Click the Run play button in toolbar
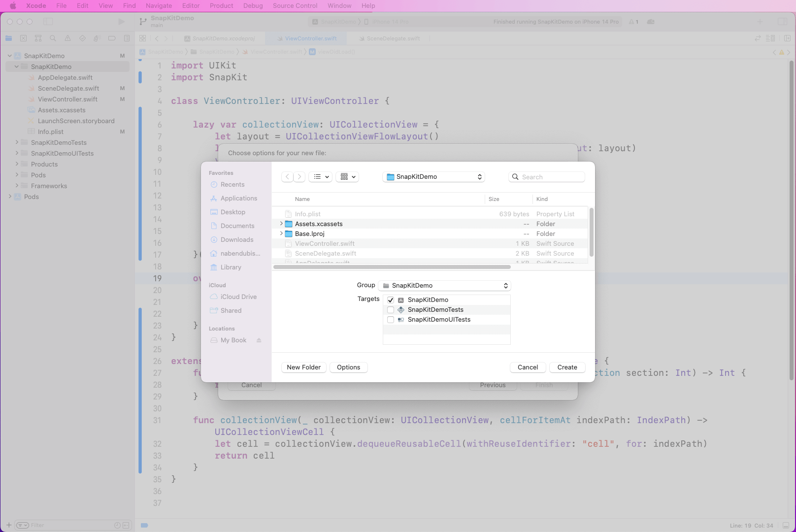796x532 pixels. (121, 22)
